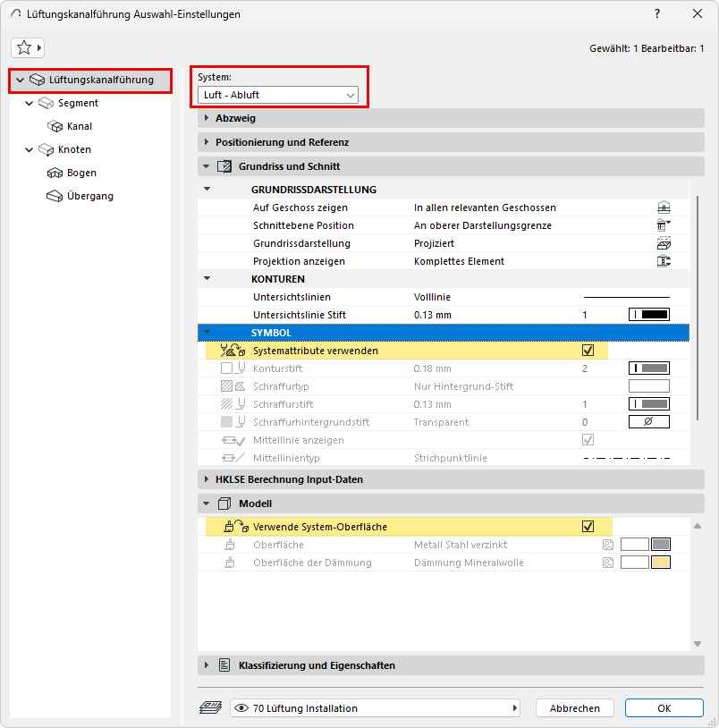Click the Verwende System-Oberfläche brush icon

(x=236, y=526)
